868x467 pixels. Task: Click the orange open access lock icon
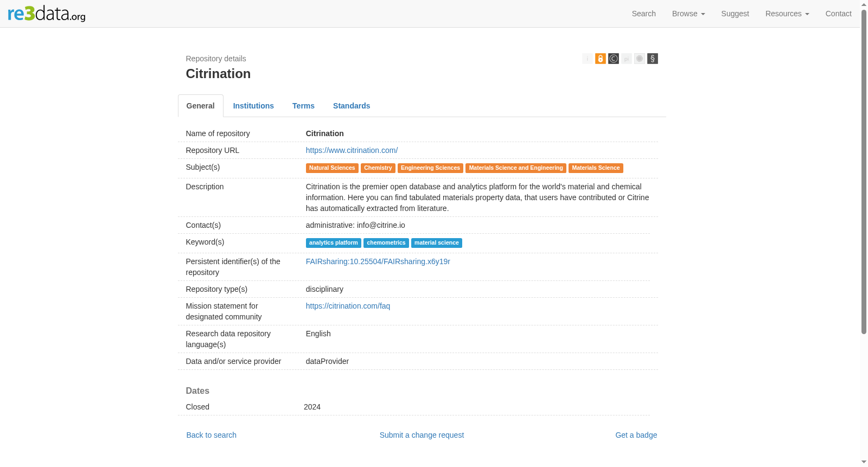click(601, 59)
